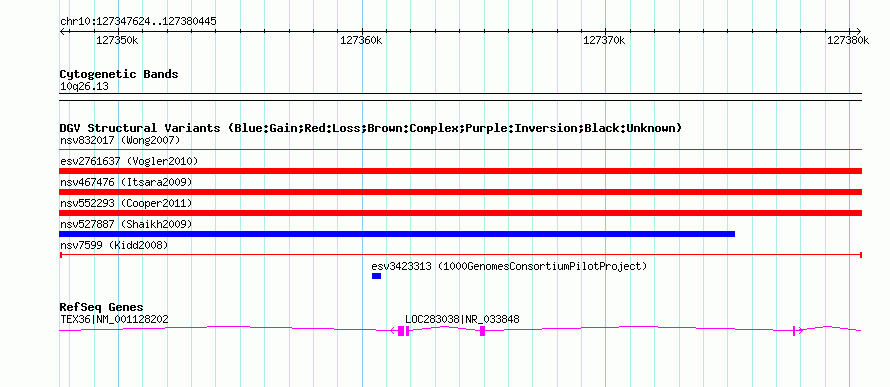Click the 127380k ruler position
890x387 pixels.
(848, 40)
